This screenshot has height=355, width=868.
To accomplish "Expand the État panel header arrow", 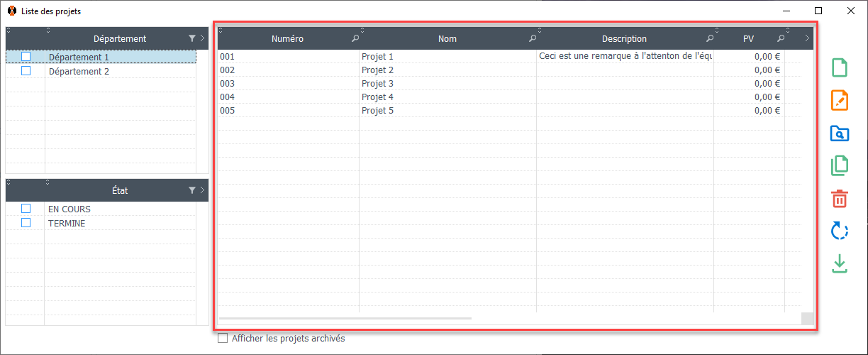I will click(x=202, y=190).
